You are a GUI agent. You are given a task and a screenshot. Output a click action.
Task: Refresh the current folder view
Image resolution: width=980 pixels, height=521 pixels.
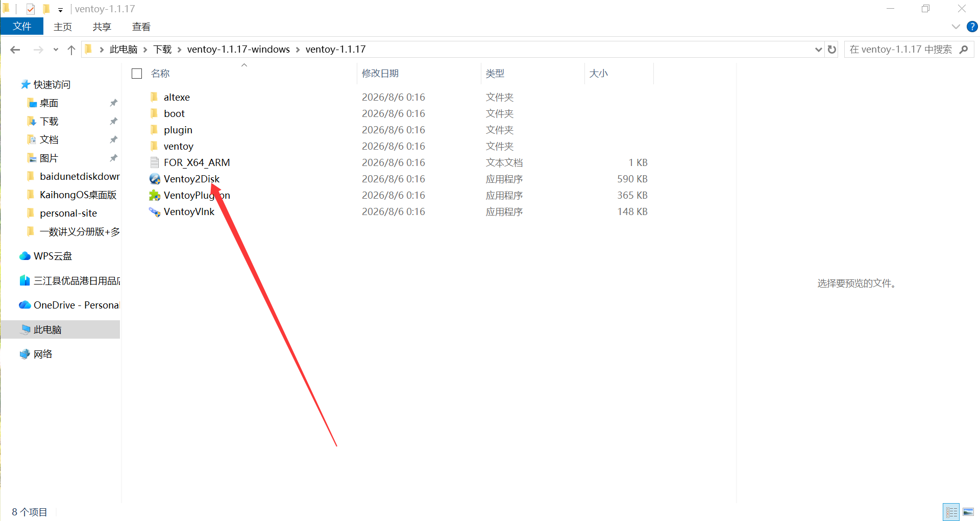coord(832,50)
